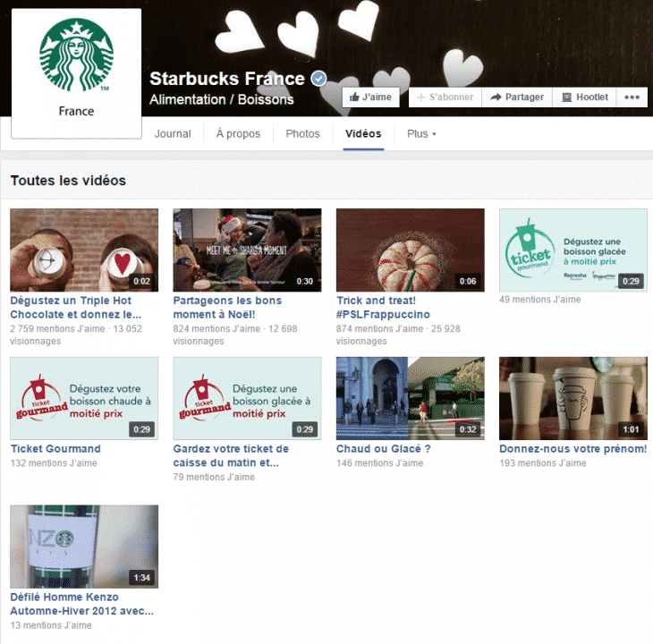
Task: Open the Chaud ou Glacé video thumbnail
Action: point(410,398)
